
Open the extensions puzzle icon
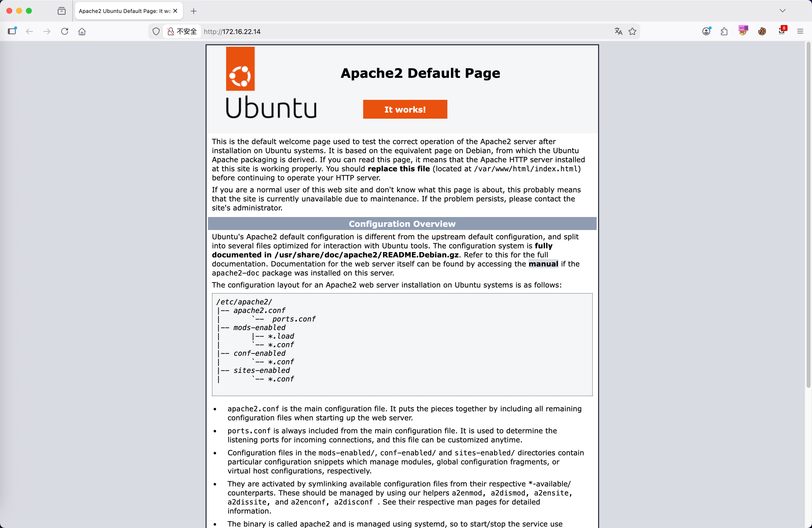coord(724,31)
